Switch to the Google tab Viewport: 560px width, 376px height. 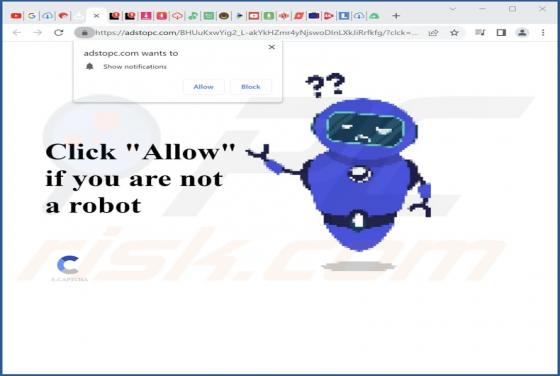coord(32,16)
